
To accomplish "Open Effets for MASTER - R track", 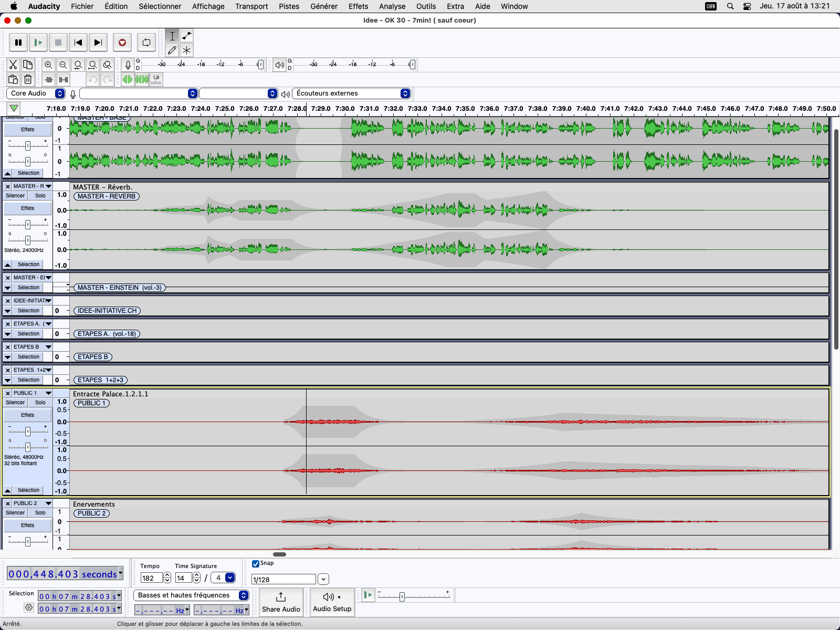I will 28,208.
